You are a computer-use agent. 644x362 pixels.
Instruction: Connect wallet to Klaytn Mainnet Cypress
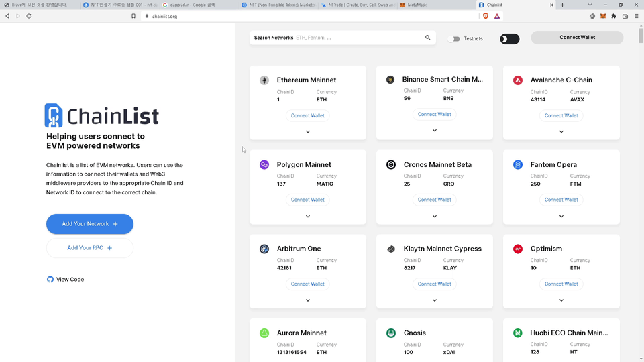point(435,284)
